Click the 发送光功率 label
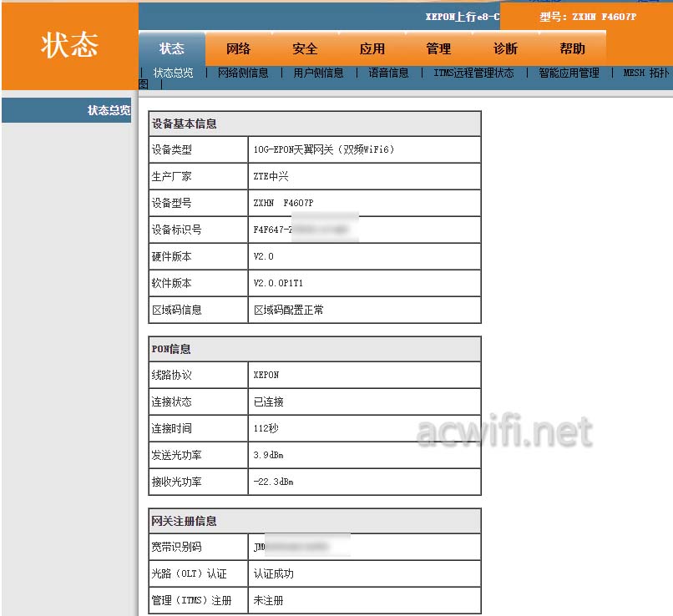Viewport: 673px width, 616px height. [176, 455]
